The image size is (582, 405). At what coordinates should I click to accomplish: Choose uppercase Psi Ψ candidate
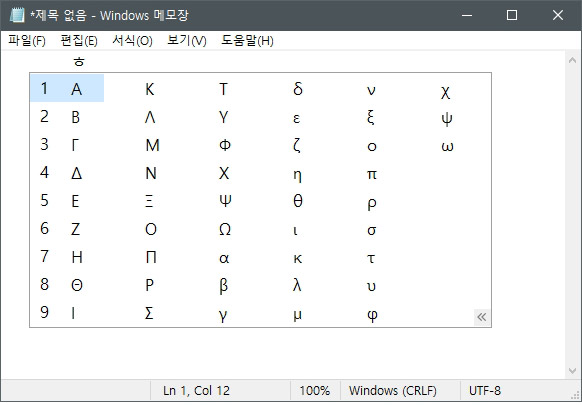click(x=225, y=201)
